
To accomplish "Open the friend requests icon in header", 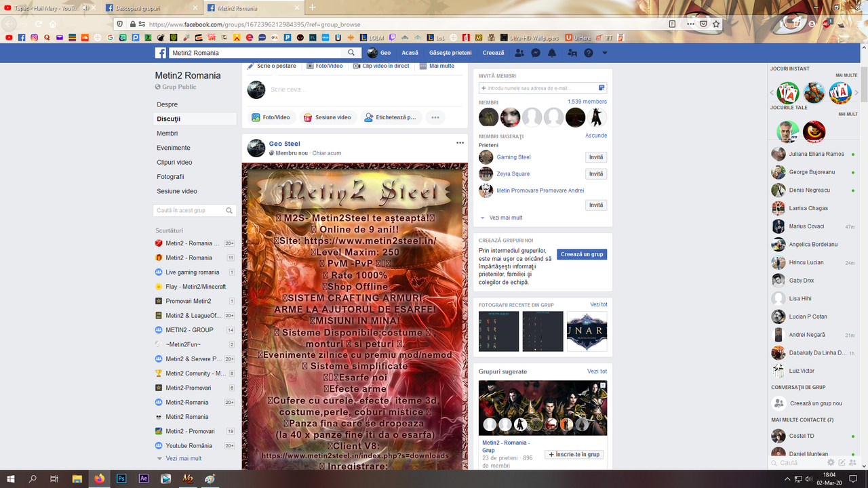I will tap(519, 53).
